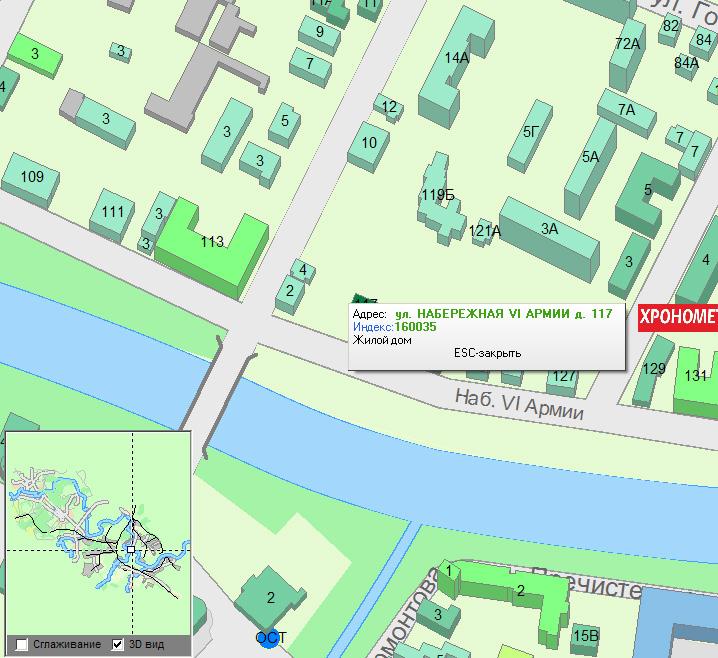Click the blue ОСТ bus stop marker
The image size is (718, 658).
click(x=268, y=637)
